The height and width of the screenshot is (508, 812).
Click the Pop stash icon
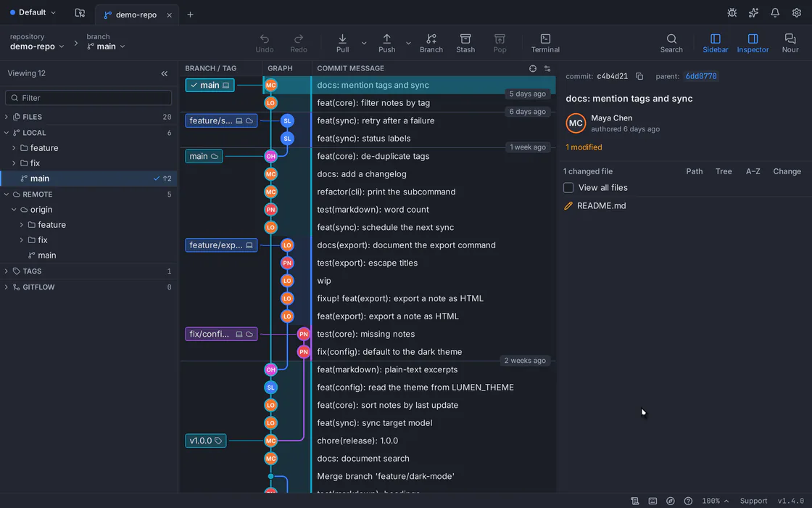pos(500,39)
